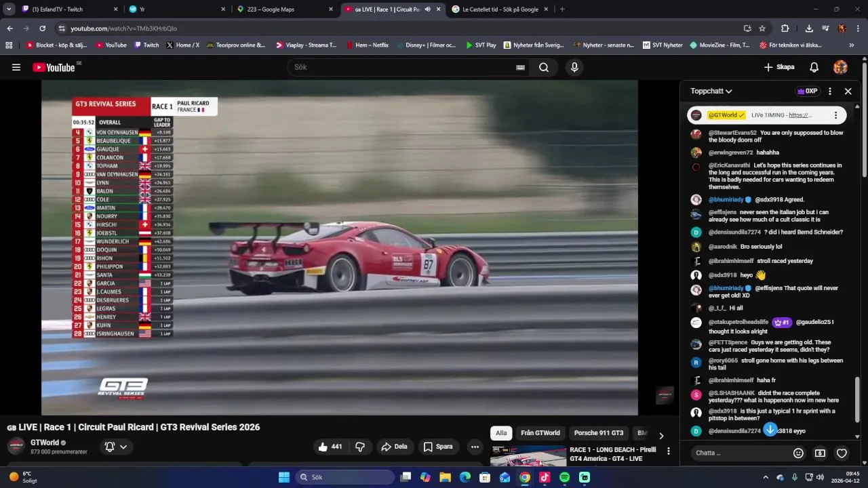Viewport: 868px width, 488px height.
Task: Open emoji picker in chat box
Action: coord(798,453)
